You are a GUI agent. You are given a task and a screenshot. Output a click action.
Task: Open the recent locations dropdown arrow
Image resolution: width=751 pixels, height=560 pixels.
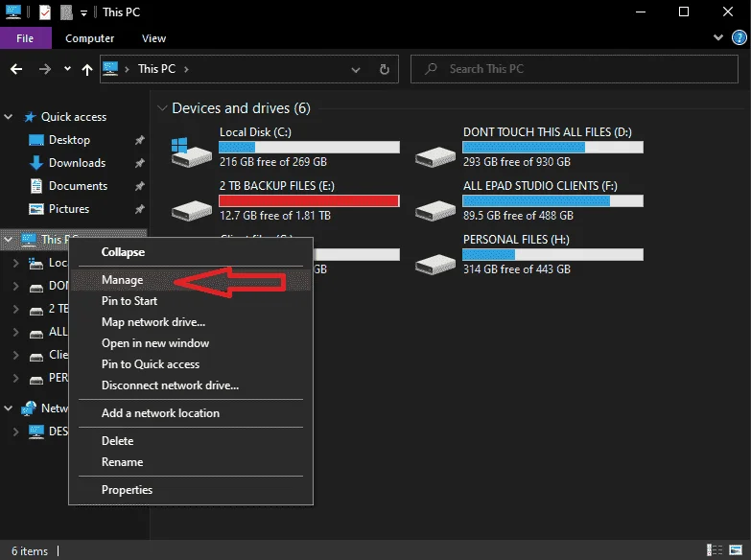67,69
